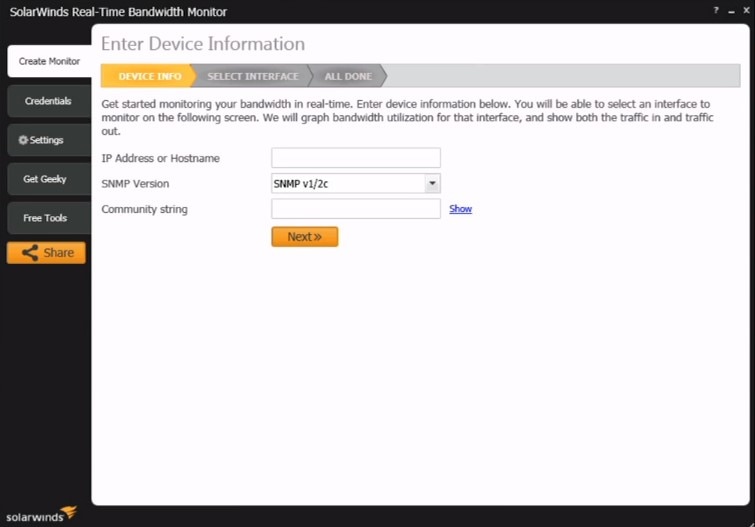
Task: Click the Share button
Action: pos(46,253)
